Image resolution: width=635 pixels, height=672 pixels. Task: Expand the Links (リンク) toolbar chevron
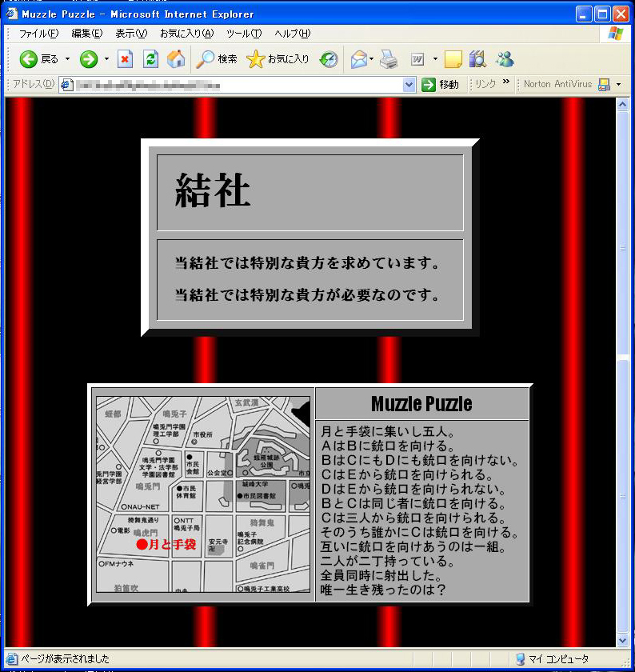tap(506, 82)
